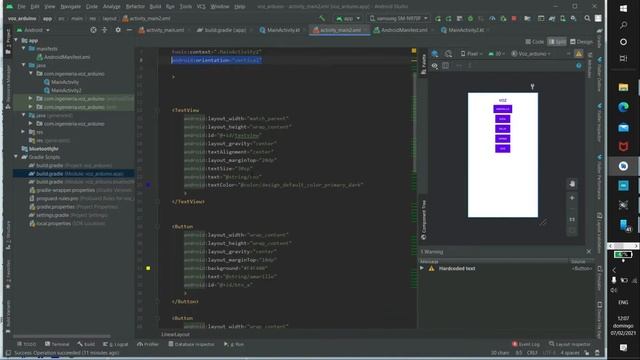This screenshot has height=360, width=640.
Task: Click the red Stop button in toolbar
Action: pyautogui.click(x=514, y=18)
